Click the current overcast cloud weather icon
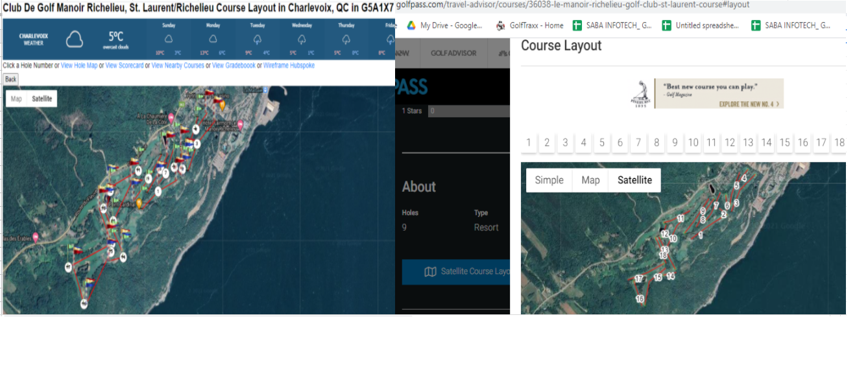 pos(75,40)
